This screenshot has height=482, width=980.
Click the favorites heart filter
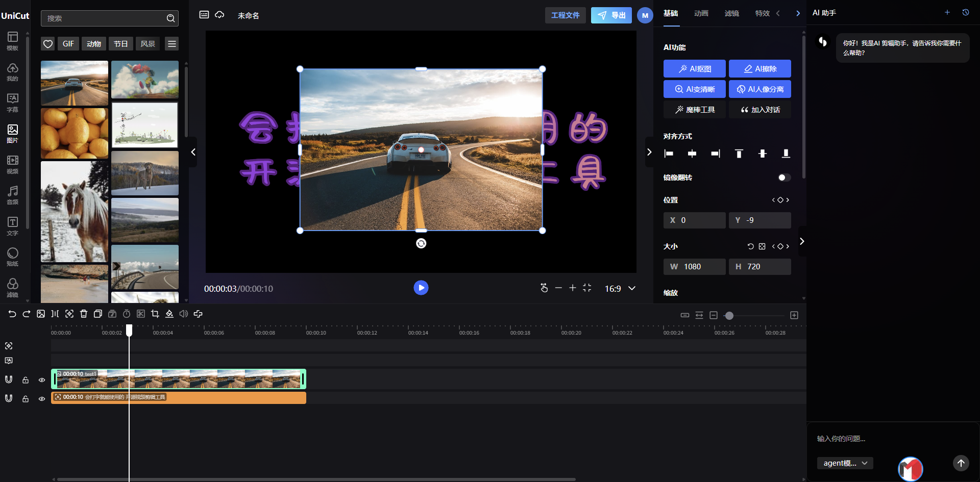point(48,44)
